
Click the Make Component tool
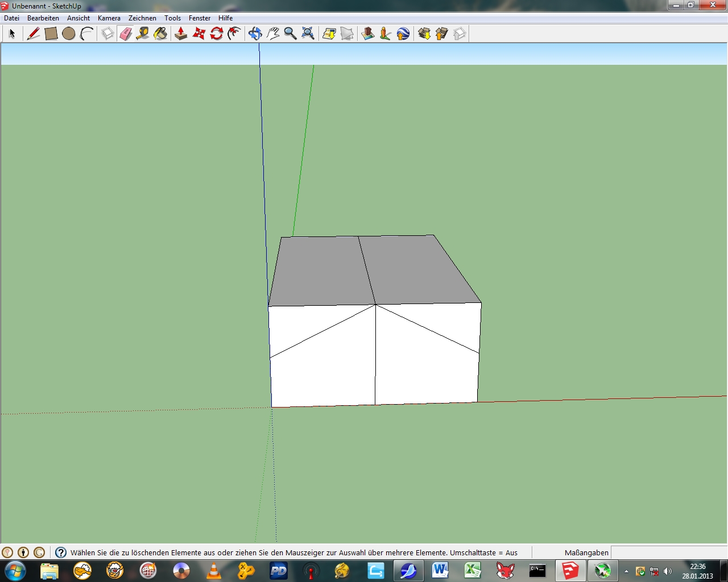pyautogui.click(x=107, y=34)
